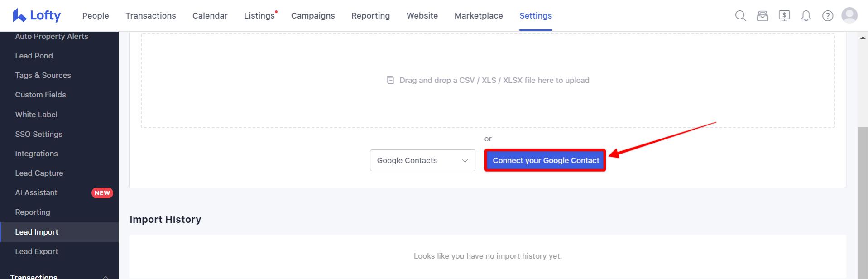Image resolution: width=868 pixels, height=279 pixels.
Task: Open Lead Pond settings
Action: 34,56
